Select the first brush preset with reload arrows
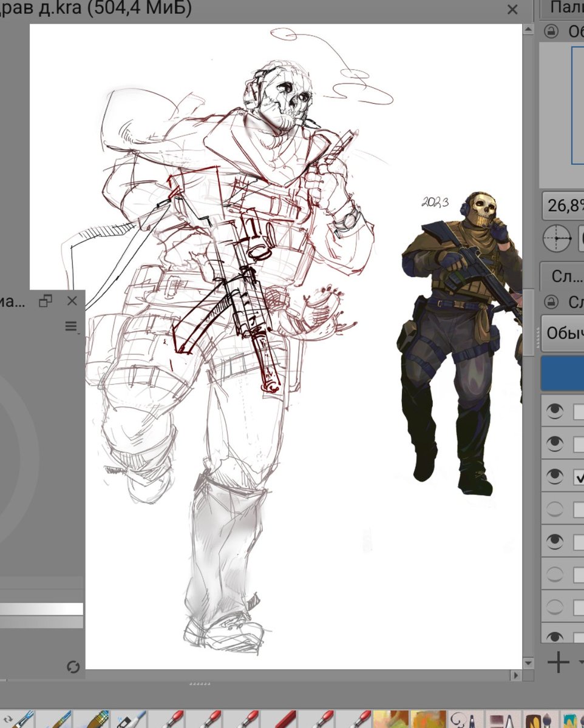 pyautogui.click(x=17, y=720)
